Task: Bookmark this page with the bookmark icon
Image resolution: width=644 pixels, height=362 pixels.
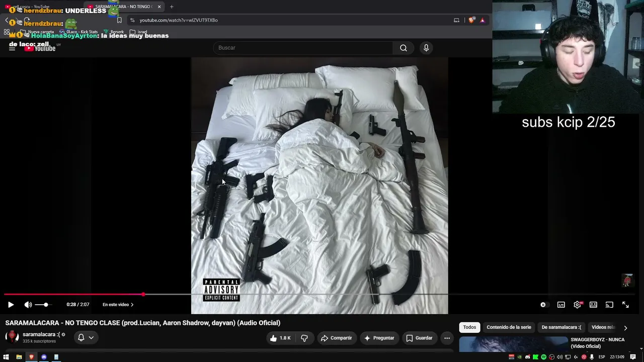Action: 119,20
